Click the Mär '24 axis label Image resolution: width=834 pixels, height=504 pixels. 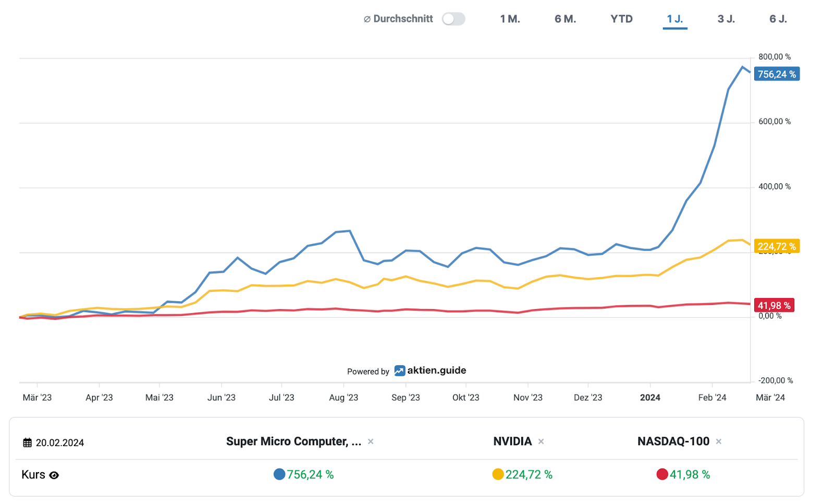pos(770,398)
